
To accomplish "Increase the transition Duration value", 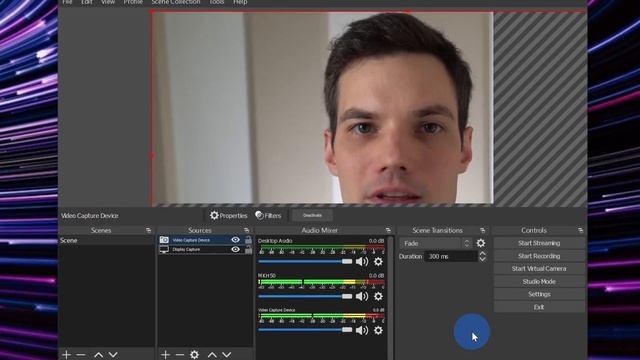I will 482,253.
